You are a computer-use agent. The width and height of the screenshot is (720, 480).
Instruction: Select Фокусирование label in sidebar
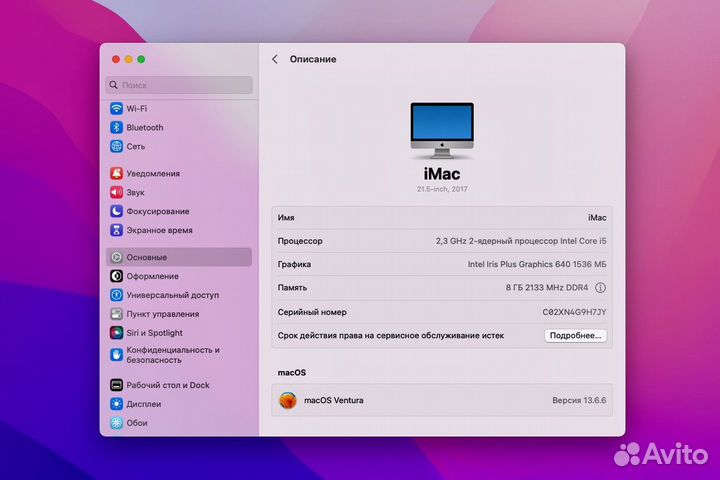158,211
